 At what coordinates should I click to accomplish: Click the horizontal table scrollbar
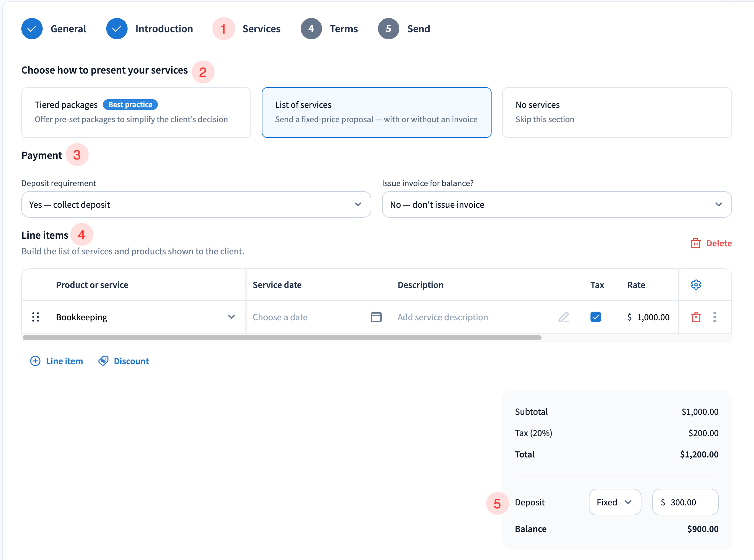[281, 338]
